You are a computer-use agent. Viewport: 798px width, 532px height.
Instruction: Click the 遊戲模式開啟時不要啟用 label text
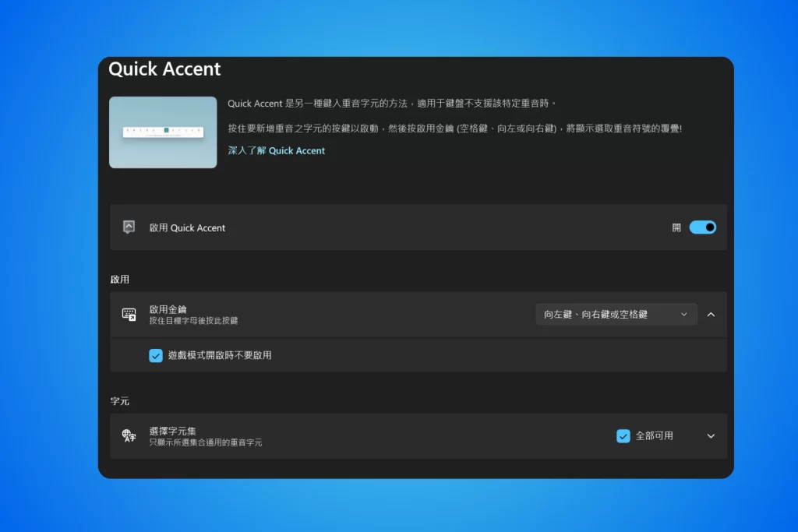(x=220, y=355)
